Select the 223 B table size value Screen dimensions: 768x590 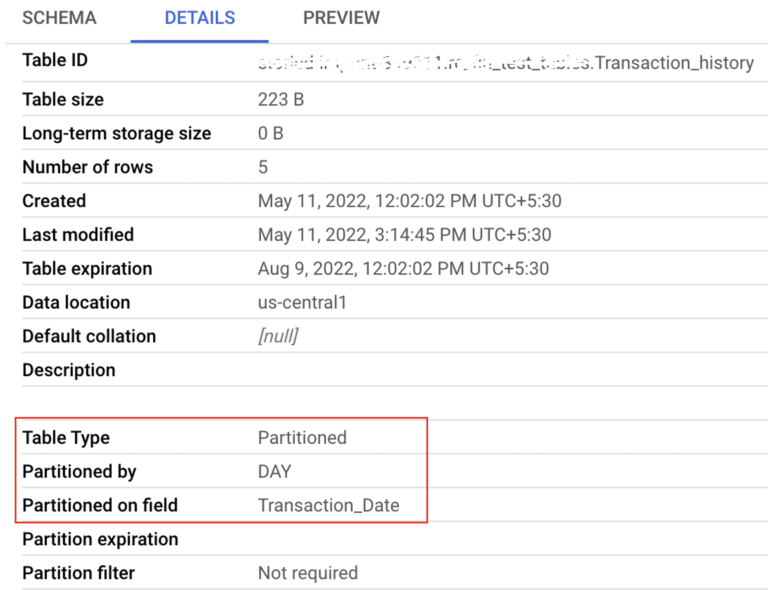[281, 99]
